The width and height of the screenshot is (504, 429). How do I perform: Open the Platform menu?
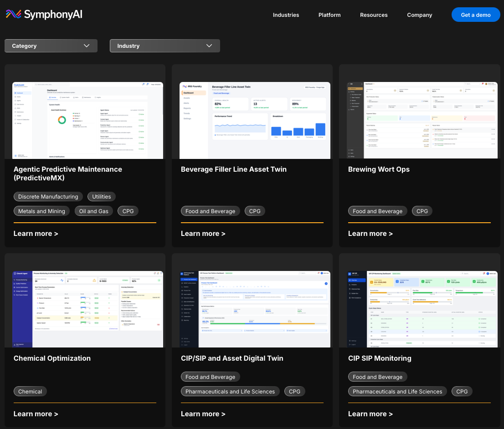point(329,15)
